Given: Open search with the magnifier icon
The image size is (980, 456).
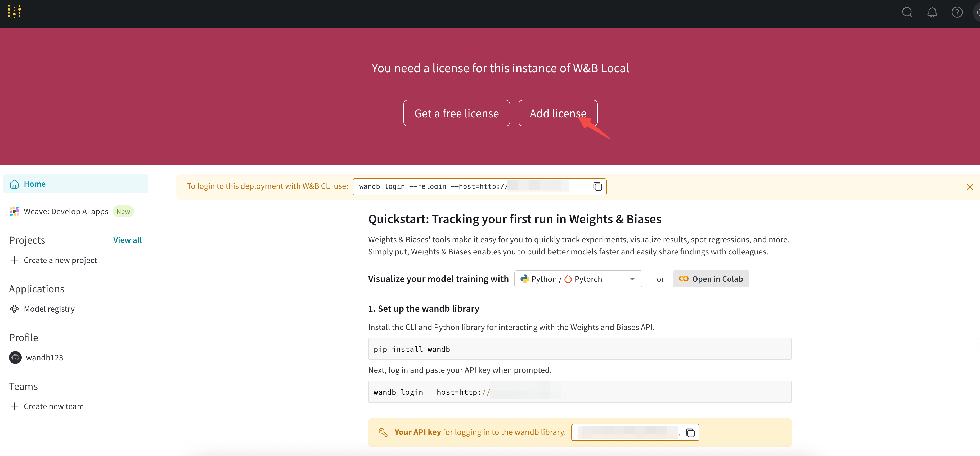Looking at the screenshot, I should pyautogui.click(x=907, y=12).
